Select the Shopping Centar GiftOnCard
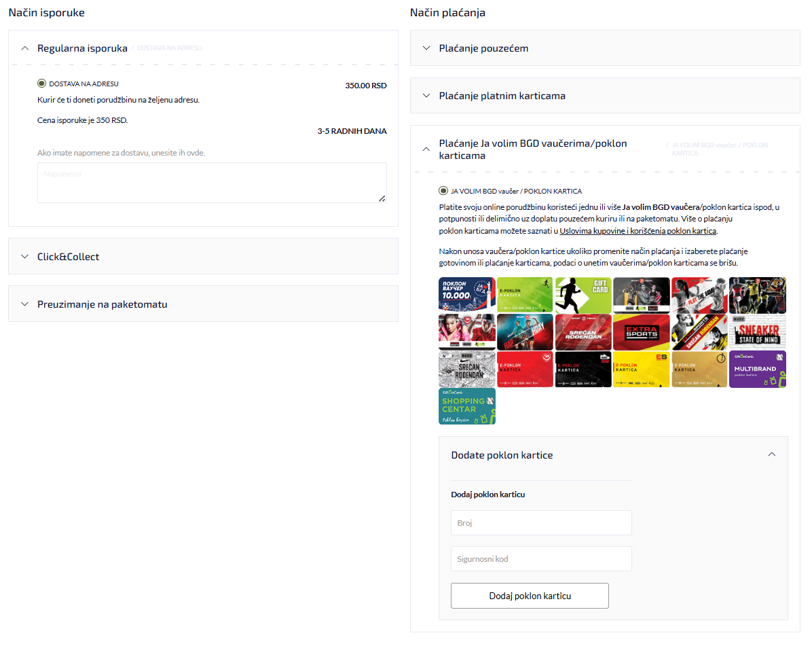This screenshot has width=812, height=646. 466,406
